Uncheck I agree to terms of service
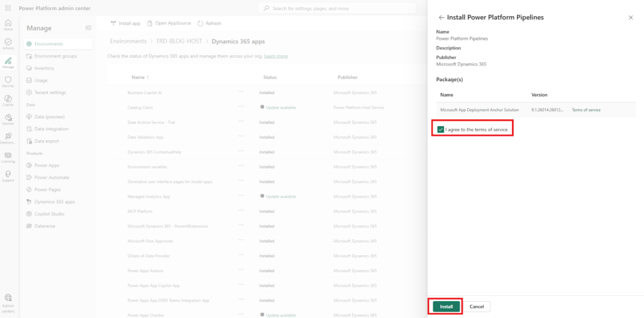The height and width of the screenshot is (318, 644). (441, 129)
